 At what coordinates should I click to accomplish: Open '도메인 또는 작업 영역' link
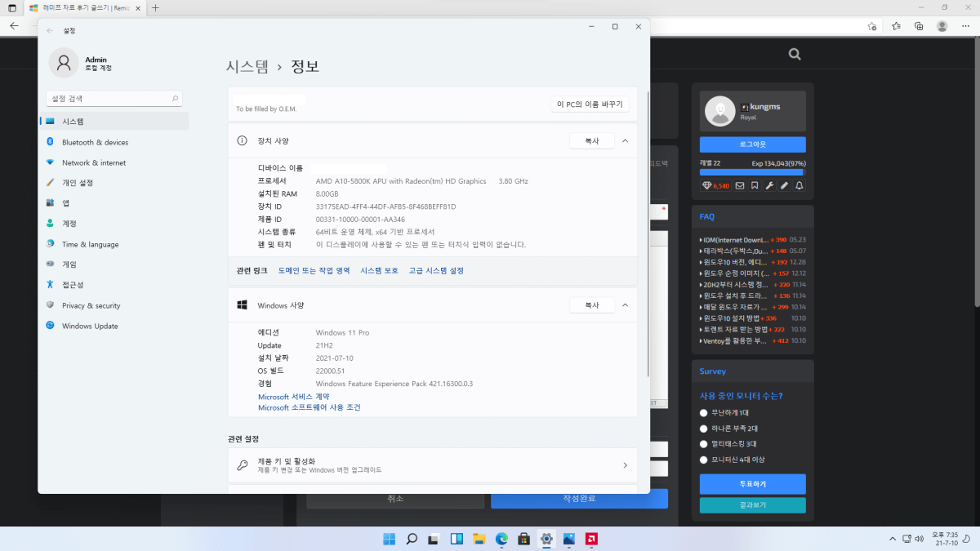314,271
